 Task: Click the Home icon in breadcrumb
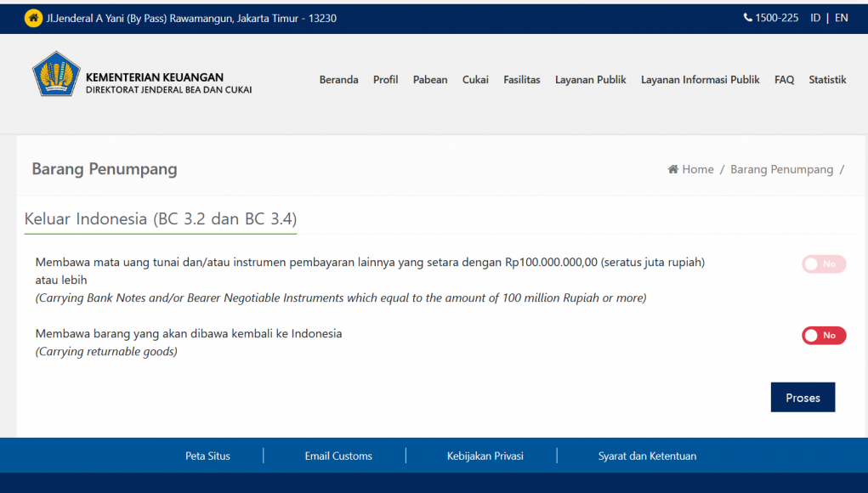click(673, 169)
